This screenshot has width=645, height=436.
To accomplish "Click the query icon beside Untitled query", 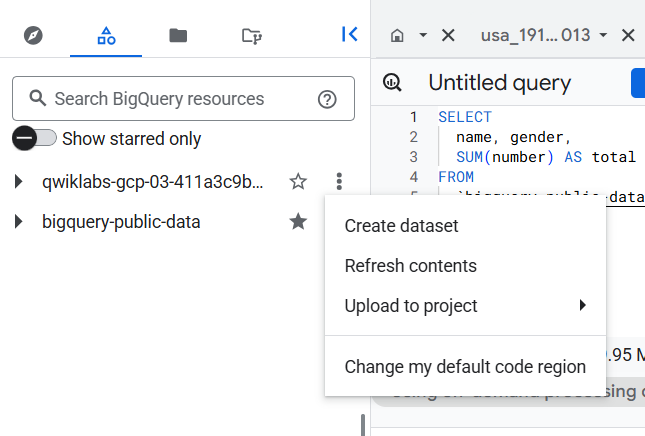I will click(392, 82).
